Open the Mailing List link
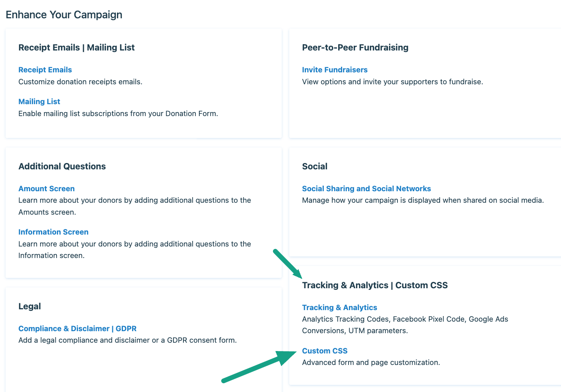Image resolution: width=561 pixels, height=392 pixels. click(39, 102)
